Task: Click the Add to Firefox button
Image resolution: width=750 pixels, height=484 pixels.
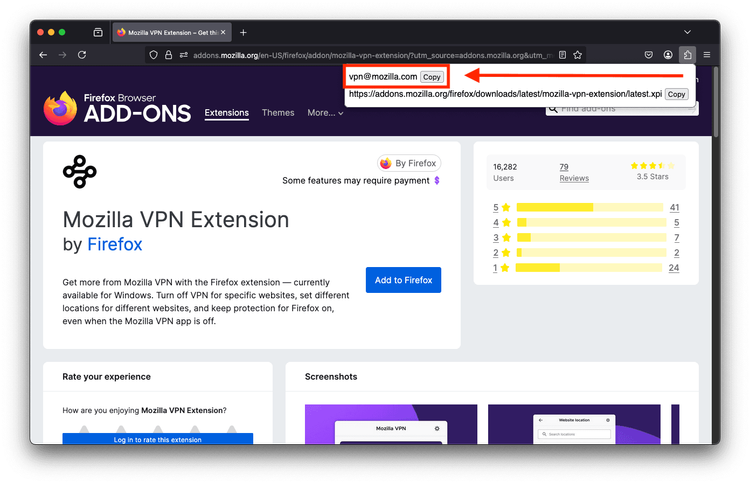Action: (x=403, y=280)
